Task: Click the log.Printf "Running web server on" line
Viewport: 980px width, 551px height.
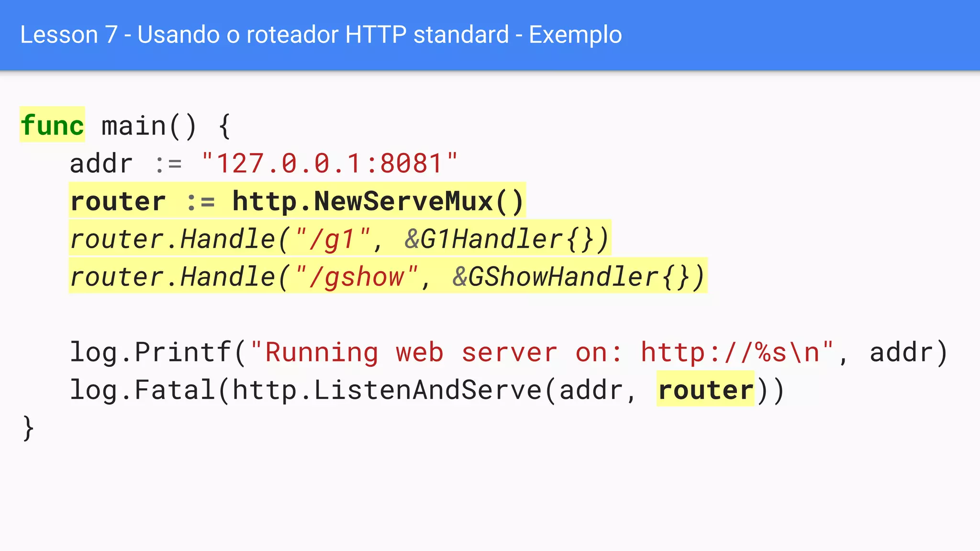Action: (x=509, y=353)
